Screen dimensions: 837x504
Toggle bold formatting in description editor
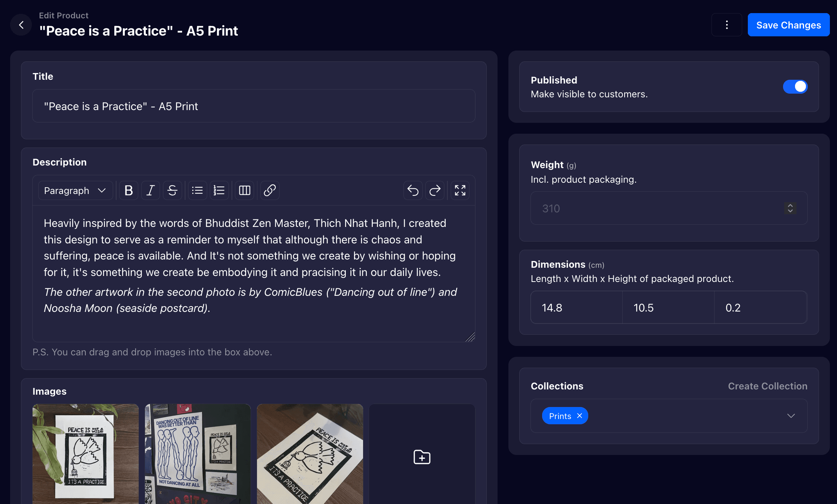129,191
